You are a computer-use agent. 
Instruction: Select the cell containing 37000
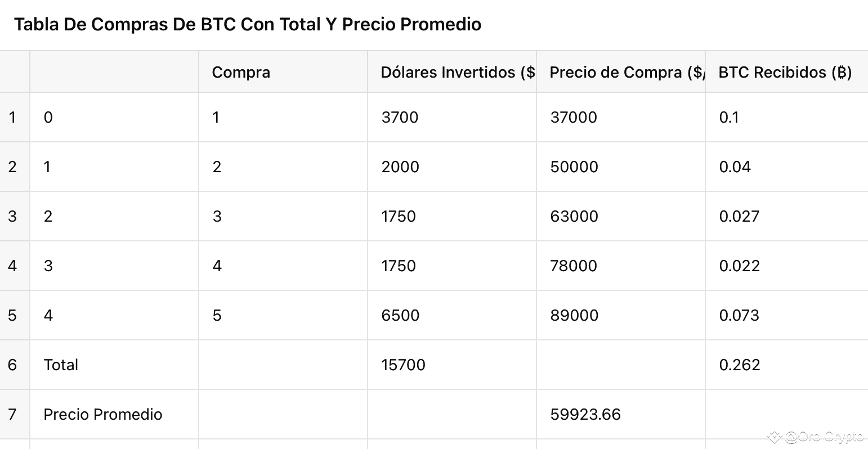573,117
